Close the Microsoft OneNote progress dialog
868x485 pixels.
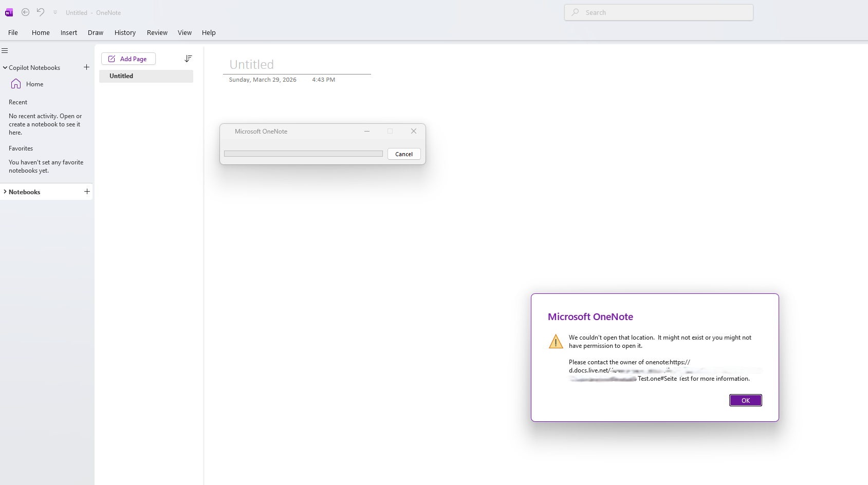coord(414,131)
